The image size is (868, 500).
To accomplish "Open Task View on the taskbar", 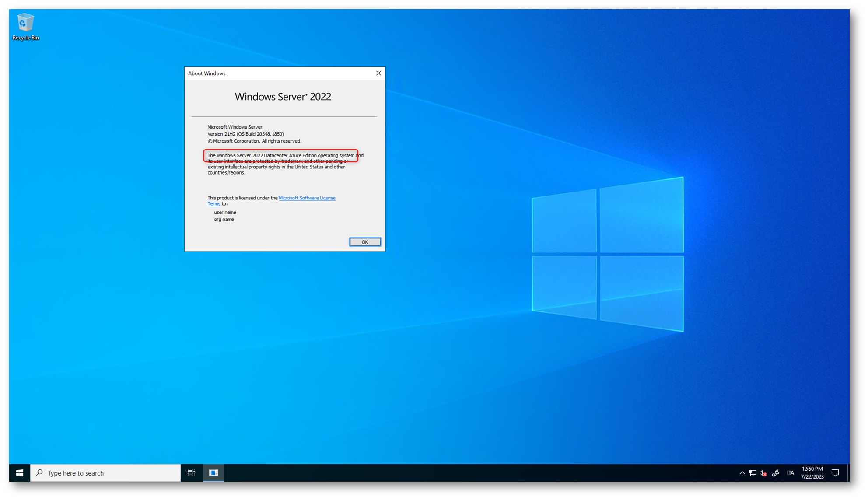I will pyautogui.click(x=191, y=473).
